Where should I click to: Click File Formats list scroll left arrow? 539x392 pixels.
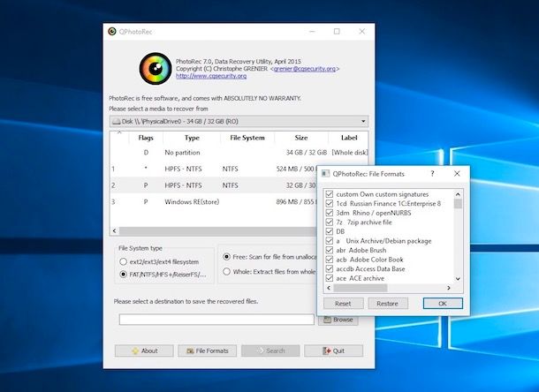coord(329,288)
